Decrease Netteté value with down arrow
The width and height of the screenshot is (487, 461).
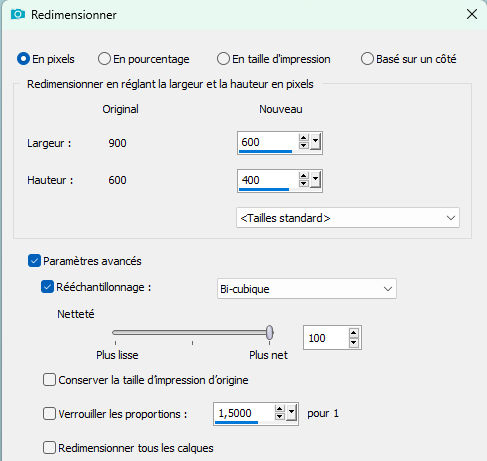pyautogui.click(x=353, y=343)
